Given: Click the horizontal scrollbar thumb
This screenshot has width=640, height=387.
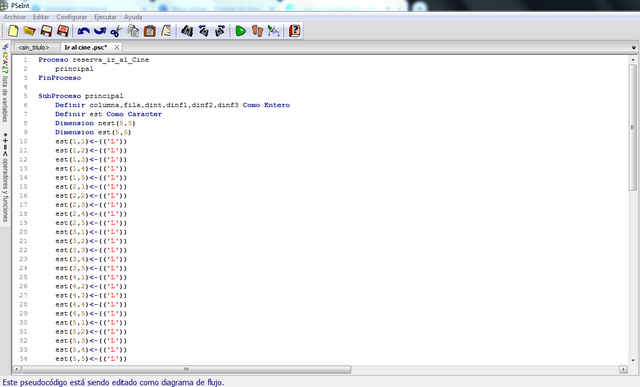Looking at the screenshot, I should click(186, 369).
